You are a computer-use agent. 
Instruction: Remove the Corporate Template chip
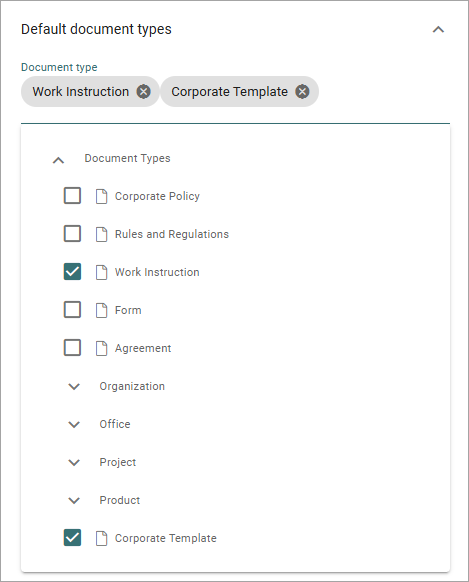click(302, 92)
